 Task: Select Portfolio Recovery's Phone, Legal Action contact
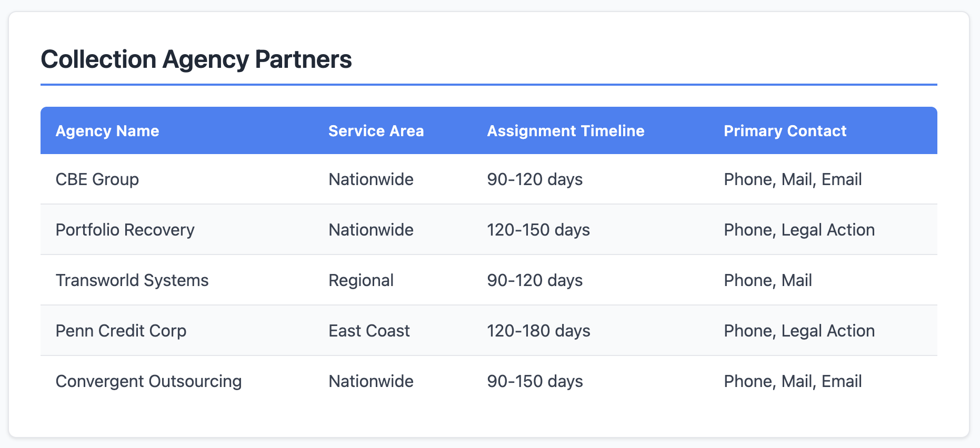point(799,230)
